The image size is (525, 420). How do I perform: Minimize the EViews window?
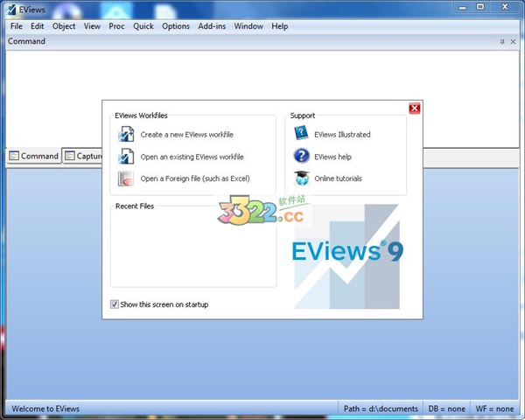coord(463,7)
